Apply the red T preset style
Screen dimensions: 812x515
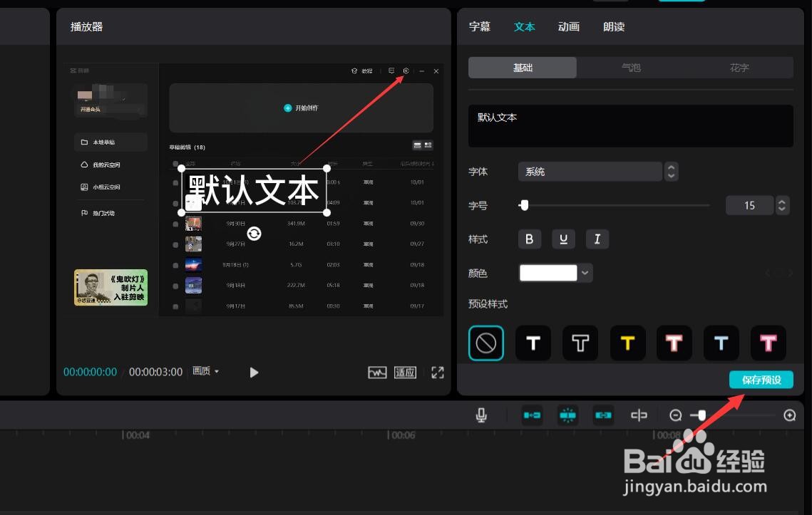674,343
